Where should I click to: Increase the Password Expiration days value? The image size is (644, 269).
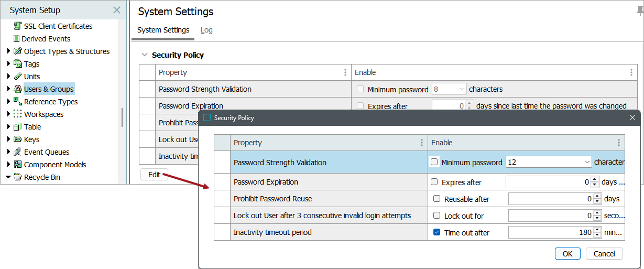click(x=594, y=180)
